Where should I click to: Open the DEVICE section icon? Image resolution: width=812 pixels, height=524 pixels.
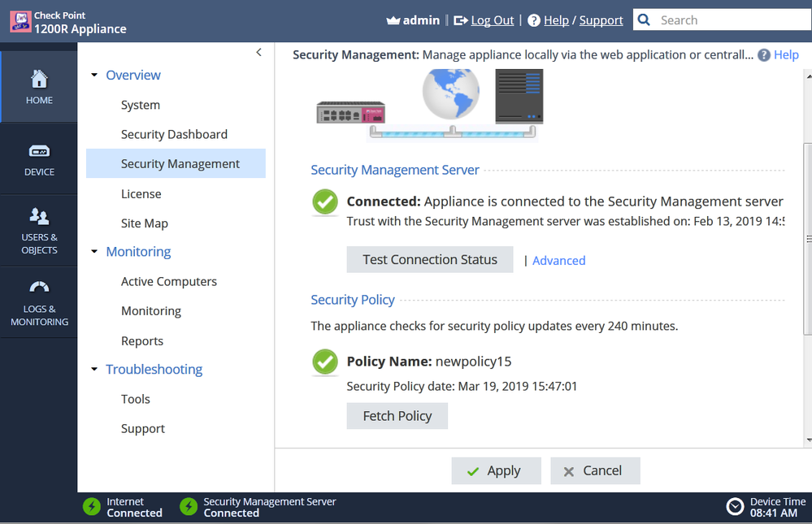point(39,152)
